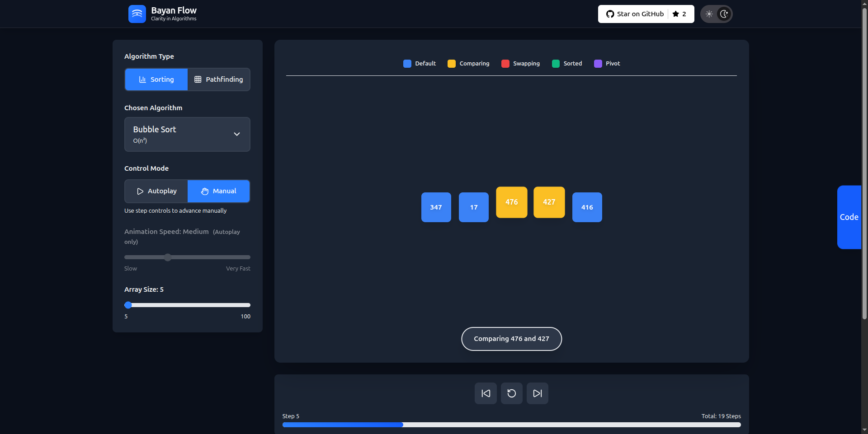This screenshot has width=868, height=434.
Task: Select the Pathfinding algorithm type
Action: click(x=219, y=79)
